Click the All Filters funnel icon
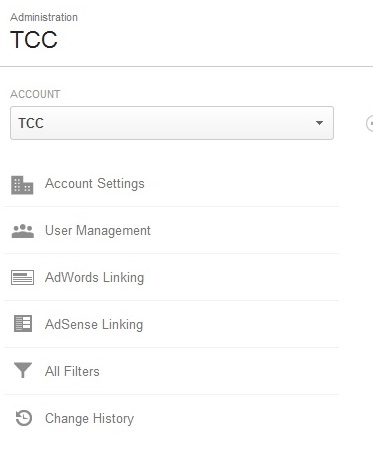The width and height of the screenshot is (373, 455). pyautogui.click(x=23, y=370)
